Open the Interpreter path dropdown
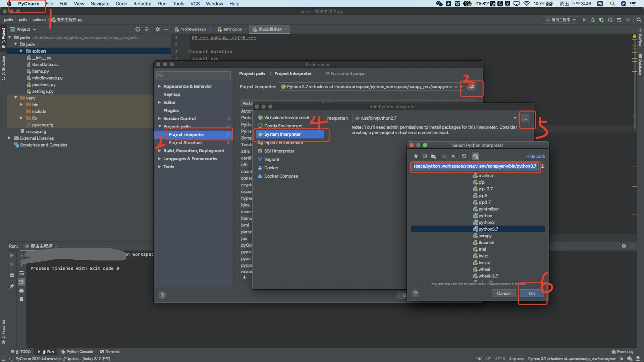The image size is (644, 362). click(x=515, y=118)
